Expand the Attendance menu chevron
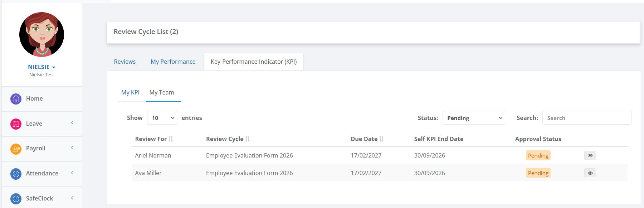The width and height of the screenshot is (644, 208). (72, 173)
